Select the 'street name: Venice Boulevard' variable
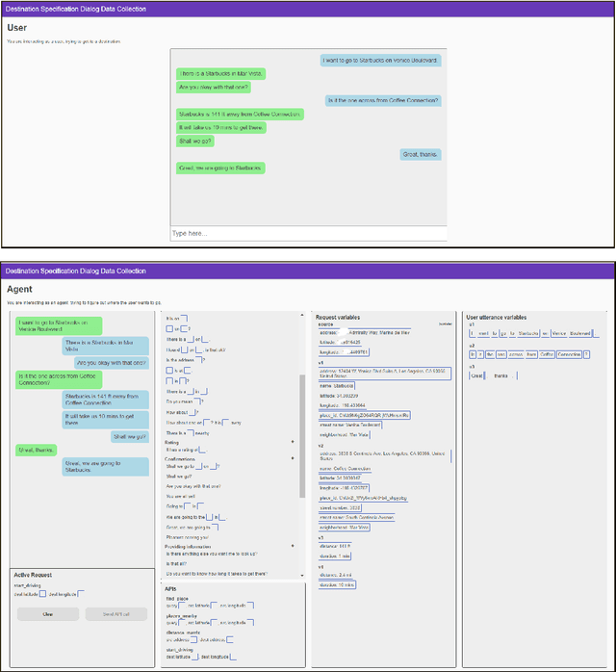The height and width of the screenshot is (672, 616). click(x=350, y=424)
